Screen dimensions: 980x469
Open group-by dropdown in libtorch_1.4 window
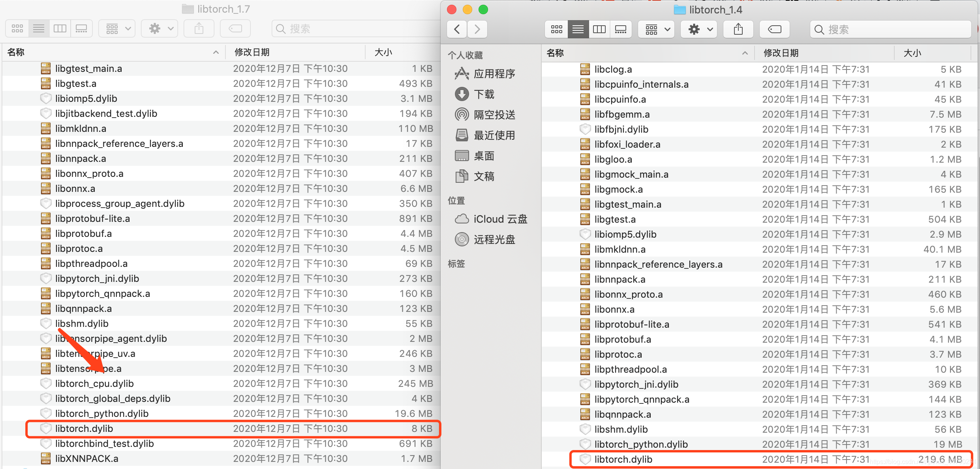tap(657, 29)
